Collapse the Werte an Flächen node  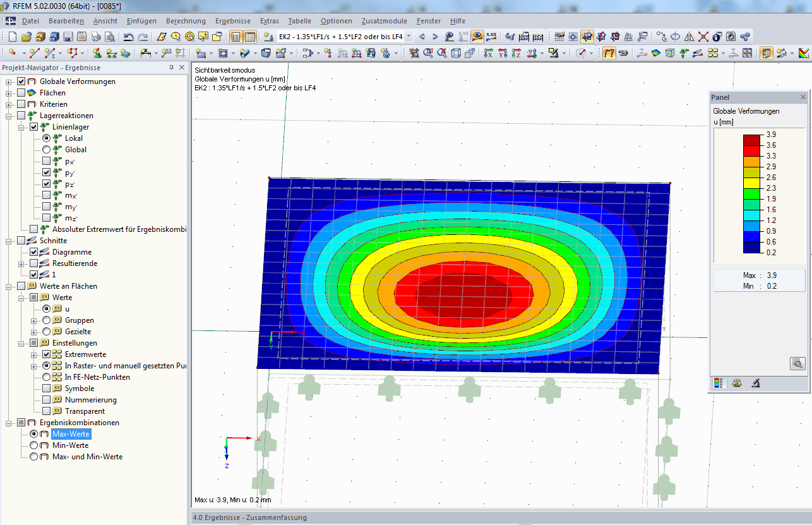pos(9,286)
